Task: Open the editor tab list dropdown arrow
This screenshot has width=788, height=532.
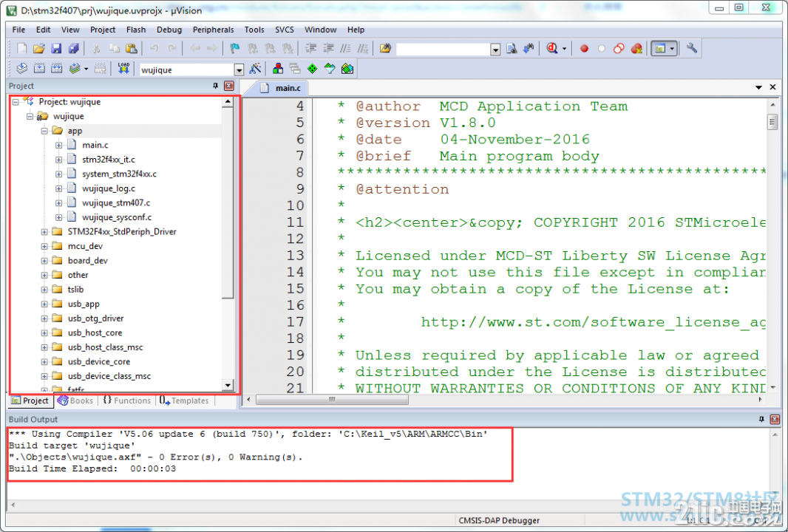Action: [x=758, y=87]
